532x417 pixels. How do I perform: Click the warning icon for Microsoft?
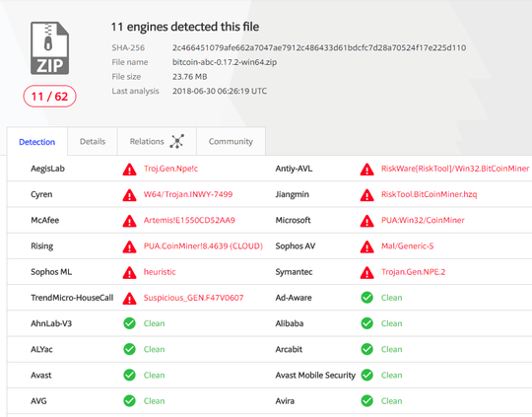point(367,221)
